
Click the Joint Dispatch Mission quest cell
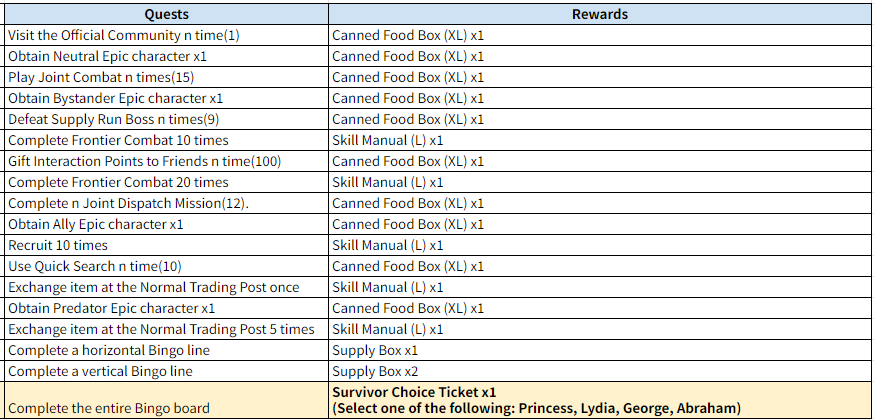point(128,203)
